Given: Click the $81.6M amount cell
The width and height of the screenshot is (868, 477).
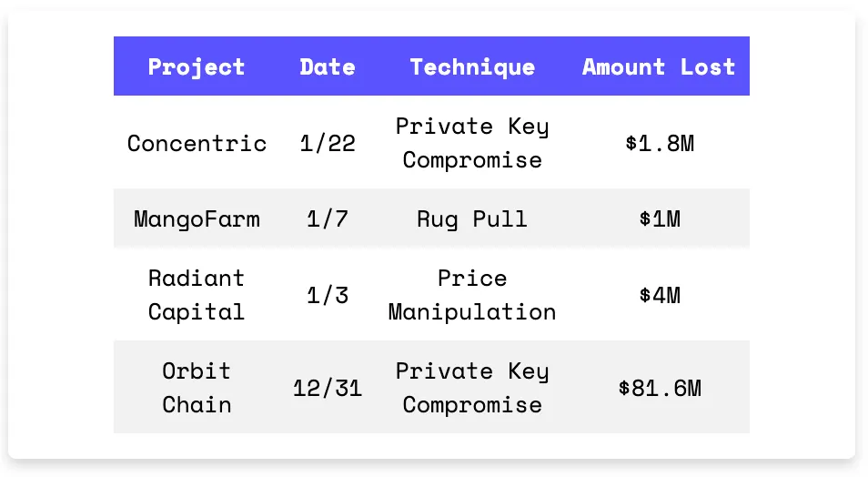Looking at the screenshot, I should 660,388.
